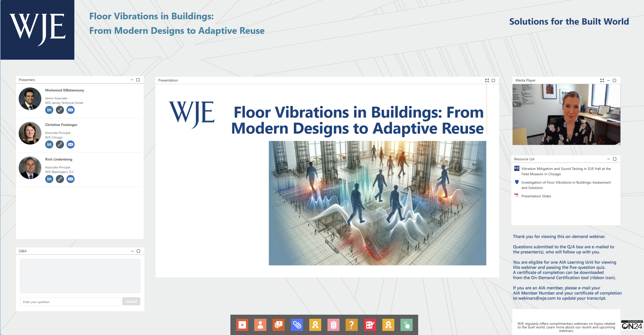Open the Media Player widget from the dock
The height and width of the screenshot is (335, 644).
[x=242, y=325]
